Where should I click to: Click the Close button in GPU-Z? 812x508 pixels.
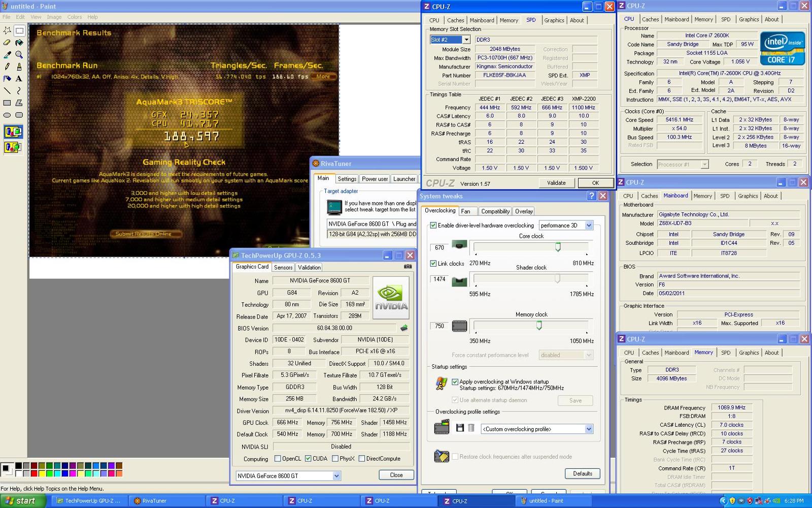(x=396, y=475)
